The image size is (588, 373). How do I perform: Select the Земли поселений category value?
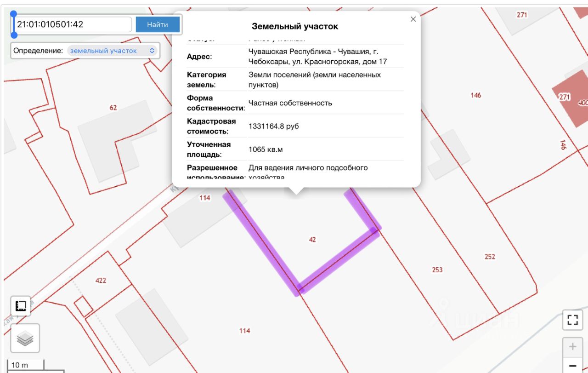(x=315, y=80)
